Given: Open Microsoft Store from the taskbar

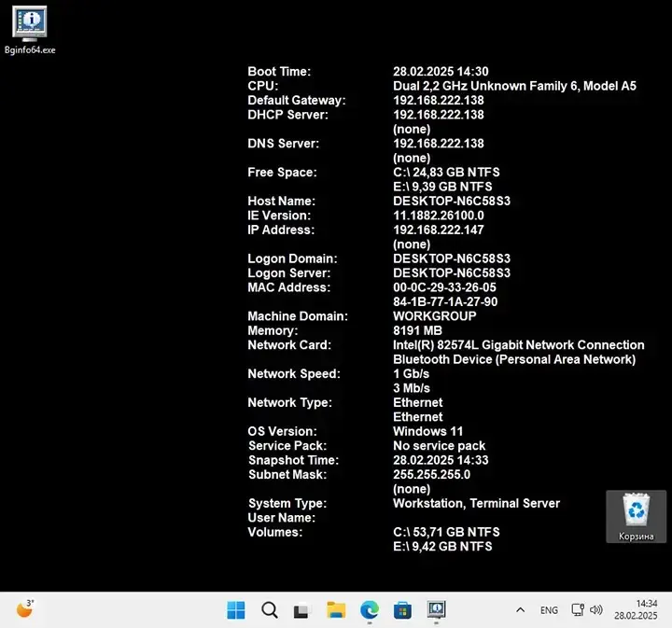Looking at the screenshot, I should pos(402,610).
